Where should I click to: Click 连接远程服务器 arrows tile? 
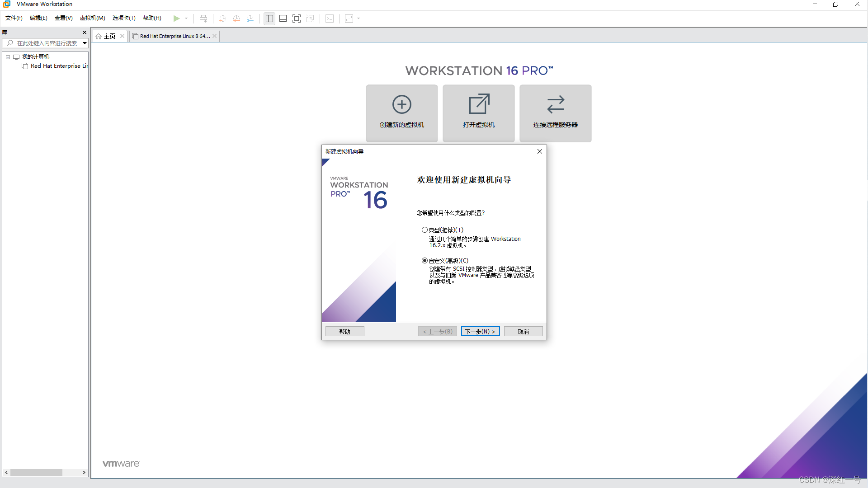click(555, 113)
